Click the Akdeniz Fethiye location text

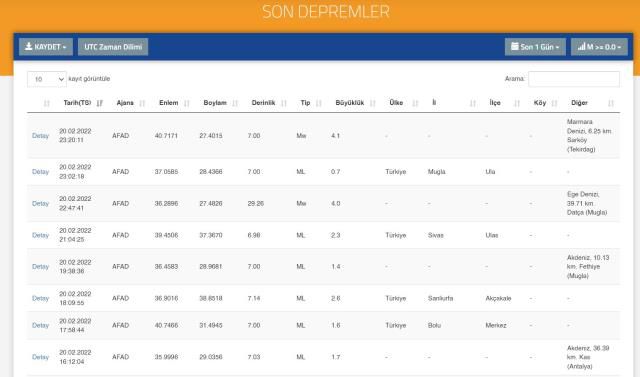[588, 267]
